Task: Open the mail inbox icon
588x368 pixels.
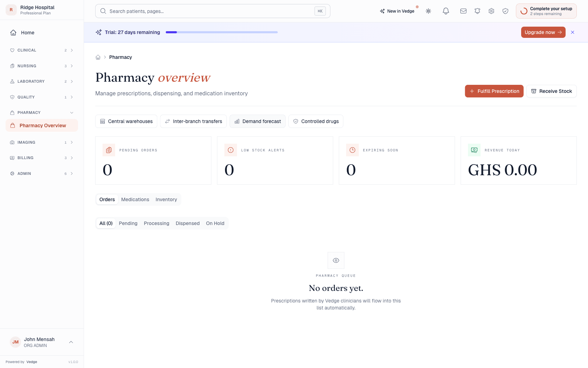Action: 463,11
